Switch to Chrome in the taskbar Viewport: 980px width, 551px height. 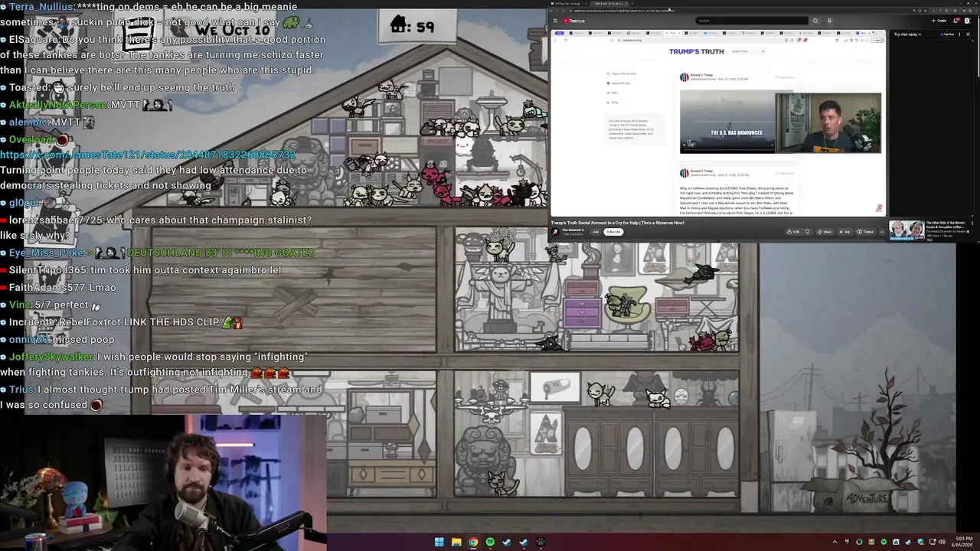473,542
